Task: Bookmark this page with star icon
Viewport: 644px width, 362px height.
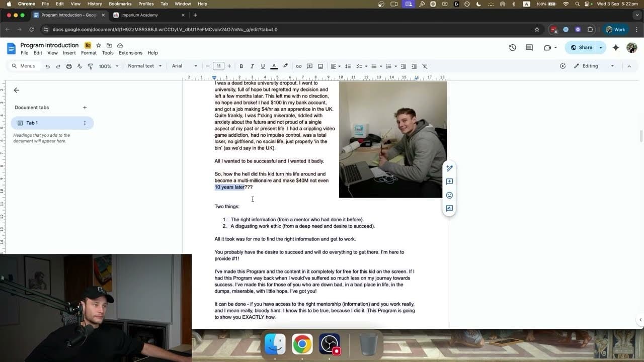Action: click(537, 30)
